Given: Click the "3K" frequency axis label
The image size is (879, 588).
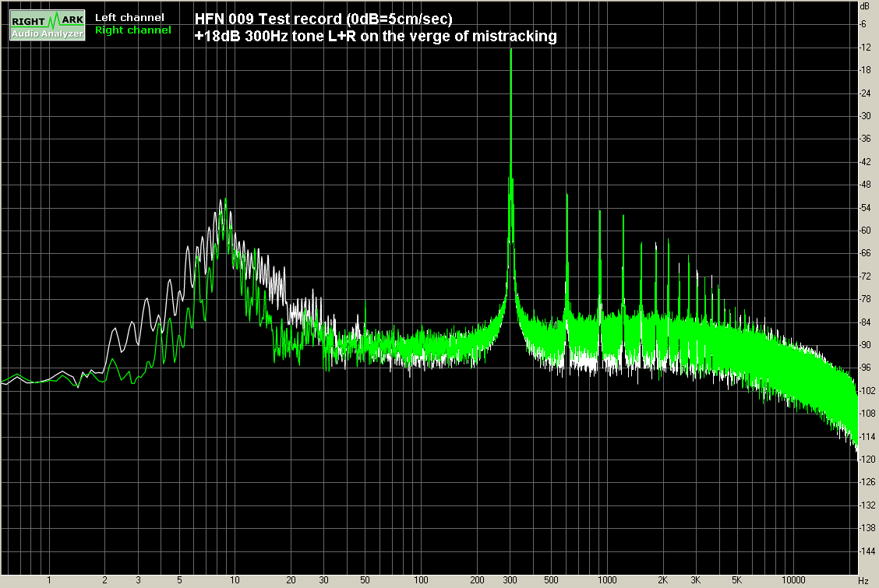Looking at the screenshot, I should click(x=696, y=580).
